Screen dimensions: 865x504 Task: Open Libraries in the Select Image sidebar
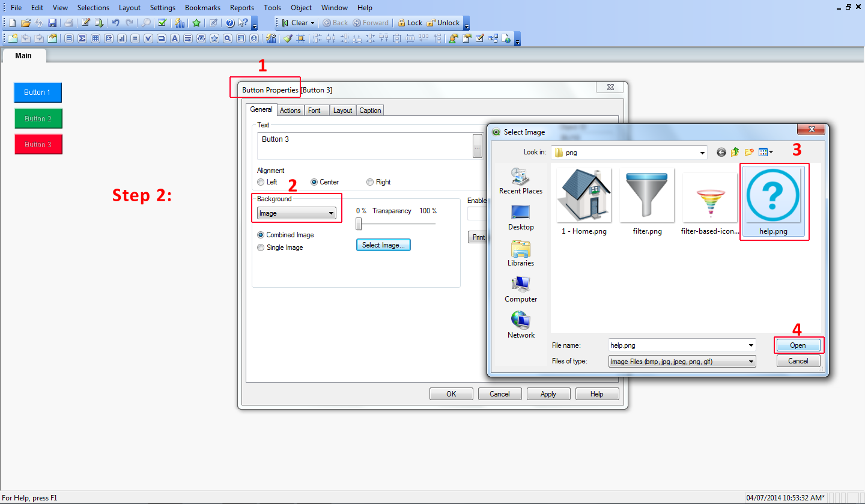521,253
